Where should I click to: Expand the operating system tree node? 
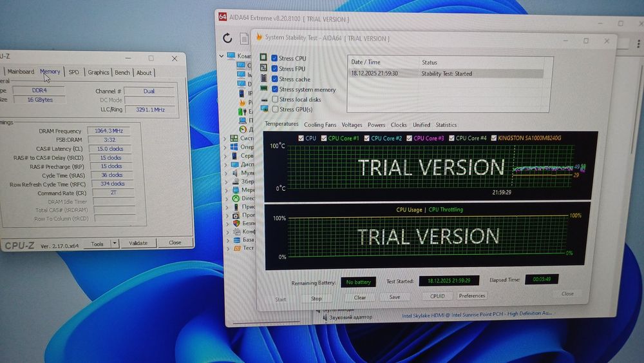225,147
